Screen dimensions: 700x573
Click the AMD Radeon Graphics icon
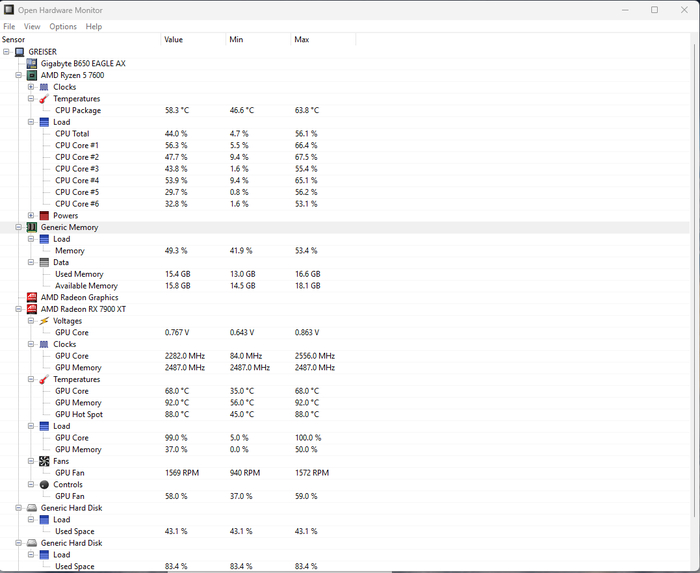(32, 298)
